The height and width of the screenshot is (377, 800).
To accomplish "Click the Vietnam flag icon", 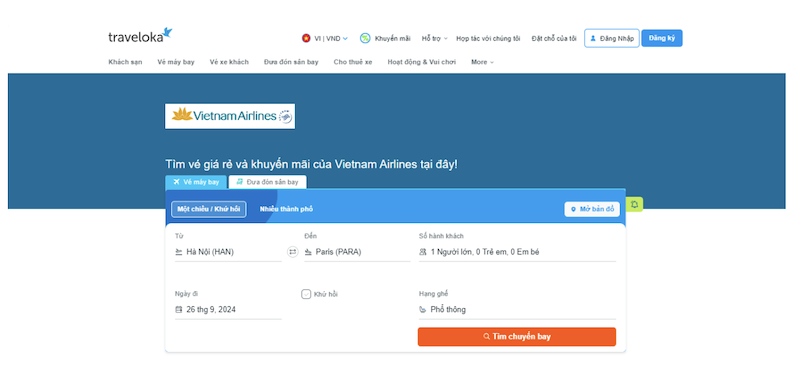I will coord(306,38).
